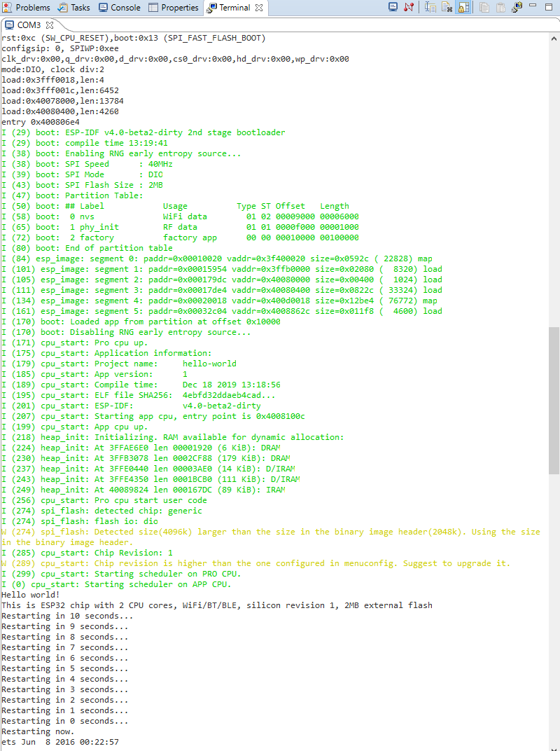560x751 pixels.
Task: Switch to the Console tab
Action: coord(120,8)
